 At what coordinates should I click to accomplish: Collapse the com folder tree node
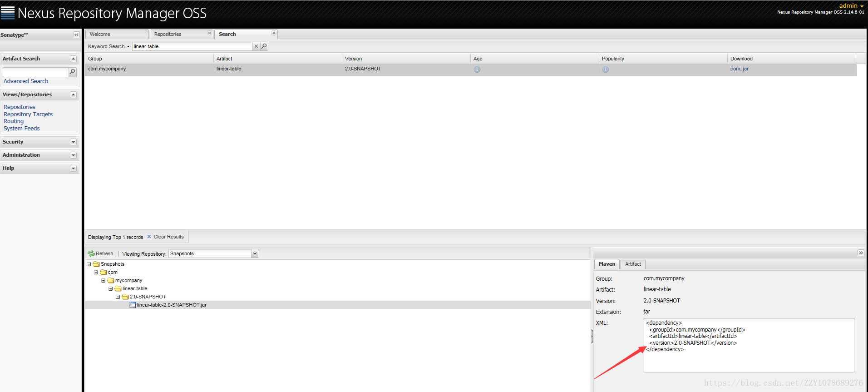96,273
